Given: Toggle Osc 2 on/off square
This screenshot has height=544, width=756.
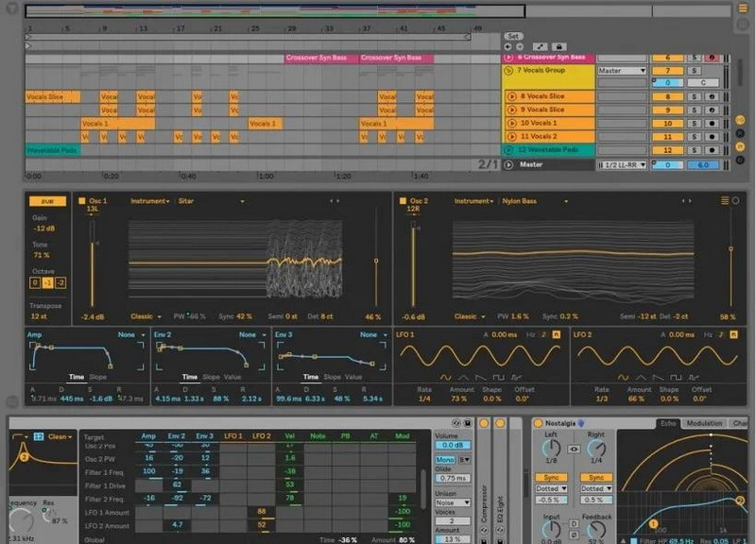Looking at the screenshot, I should 403,201.
